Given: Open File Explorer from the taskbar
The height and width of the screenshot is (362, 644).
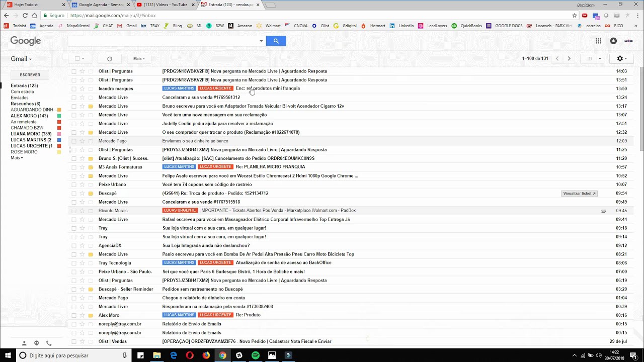Looking at the screenshot, I should pos(157,355).
